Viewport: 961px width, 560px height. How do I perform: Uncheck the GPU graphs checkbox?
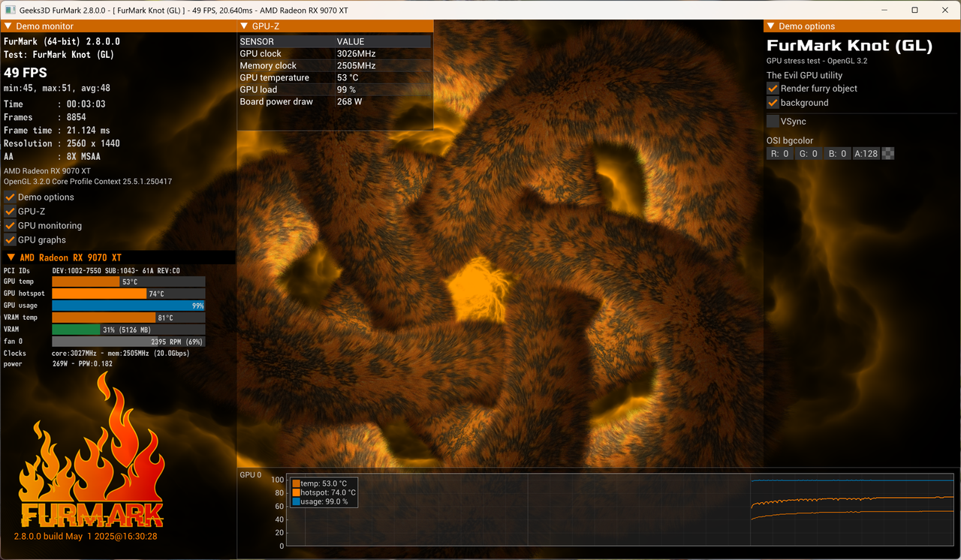(x=10, y=239)
